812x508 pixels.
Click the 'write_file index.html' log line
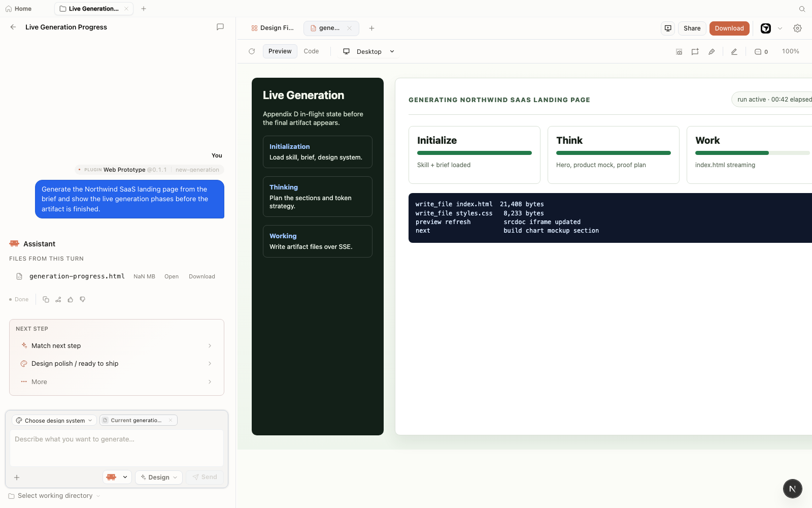[x=480, y=204]
